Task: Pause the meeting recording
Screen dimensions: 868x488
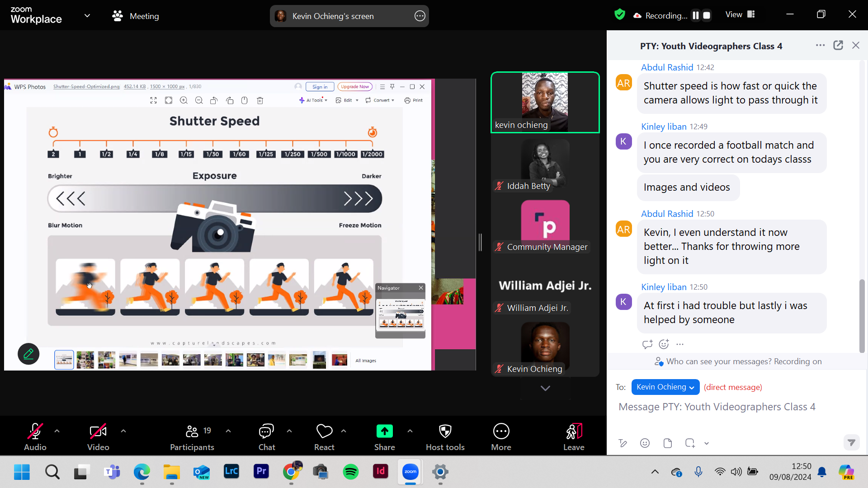Action: pos(696,15)
